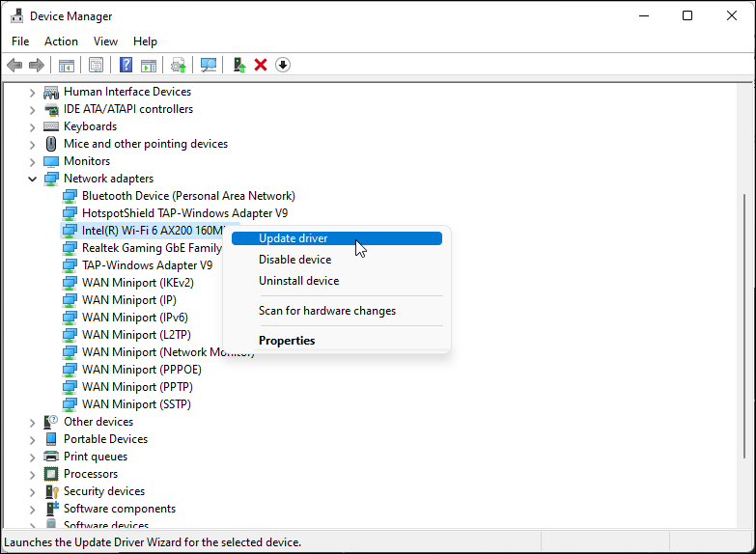Expand the Human Interface Devices category
This screenshot has width=756, height=554.
[32, 92]
